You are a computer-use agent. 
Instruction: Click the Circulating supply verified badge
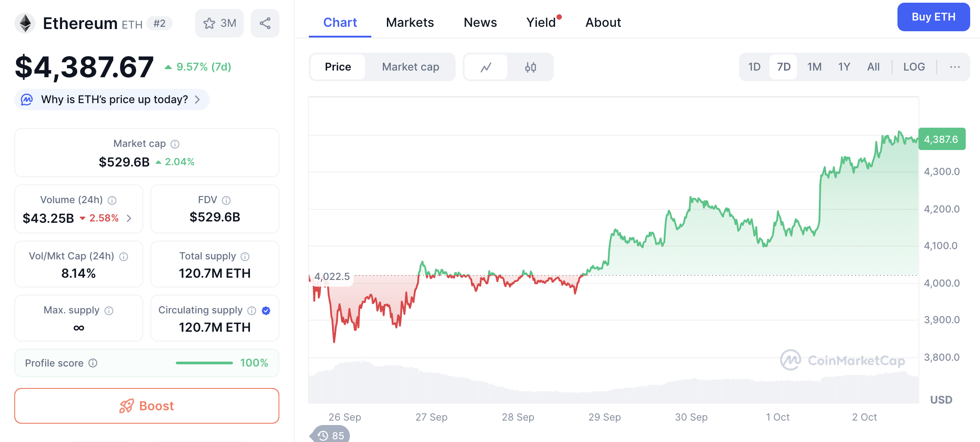tap(266, 311)
